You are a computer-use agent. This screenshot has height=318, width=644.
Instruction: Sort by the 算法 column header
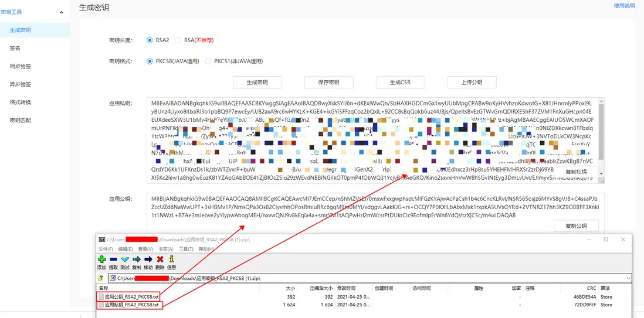[x=605, y=289]
